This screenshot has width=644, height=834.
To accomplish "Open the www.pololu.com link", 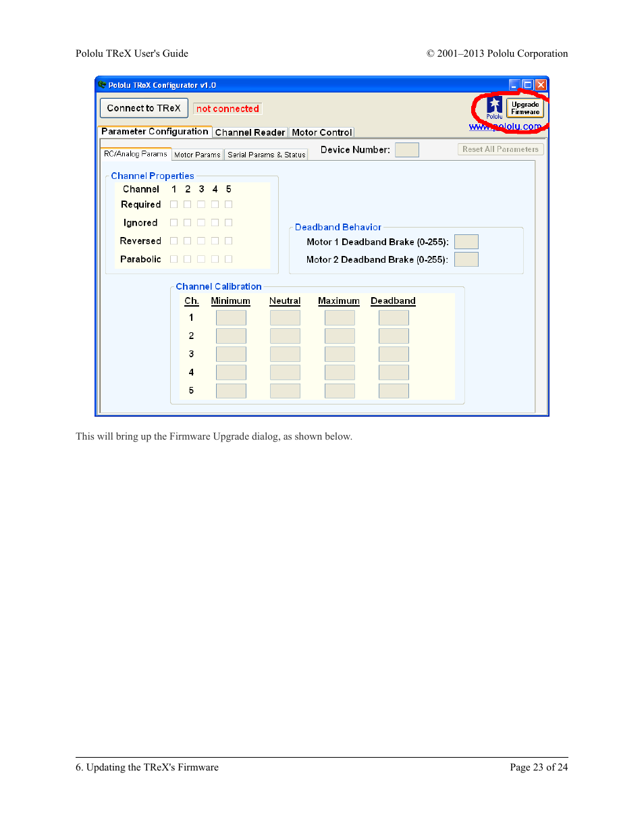I will click(x=506, y=126).
